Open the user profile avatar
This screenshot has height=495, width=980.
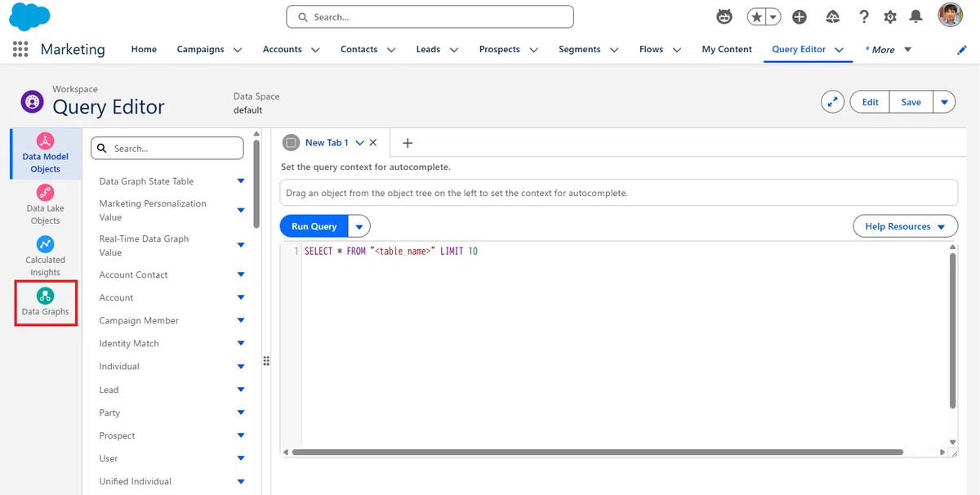tap(950, 16)
